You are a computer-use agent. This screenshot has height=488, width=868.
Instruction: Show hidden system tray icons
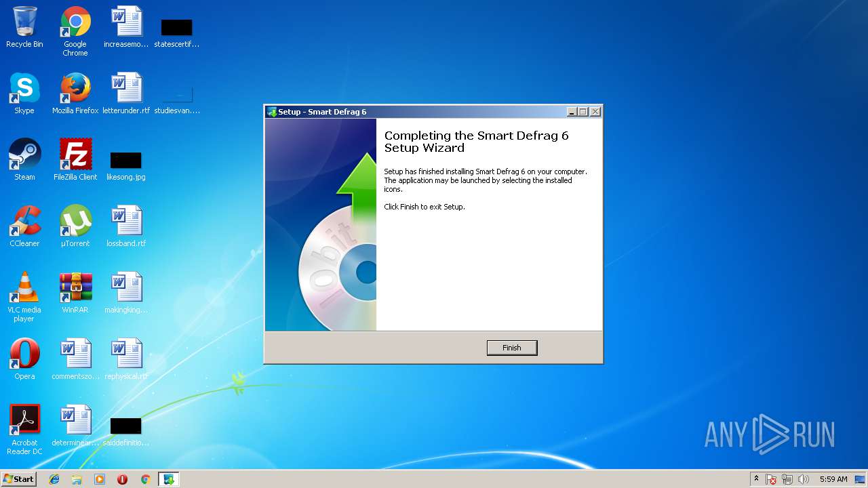click(756, 479)
